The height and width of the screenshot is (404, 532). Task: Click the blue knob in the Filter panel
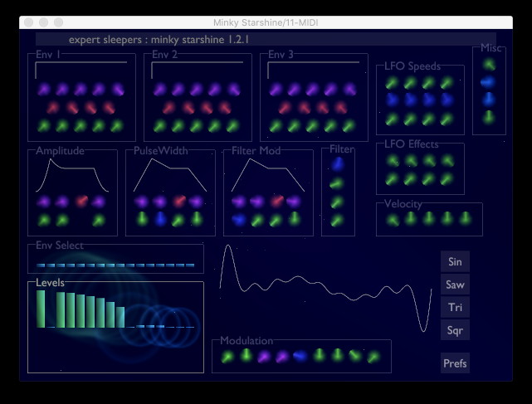coord(337,164)
